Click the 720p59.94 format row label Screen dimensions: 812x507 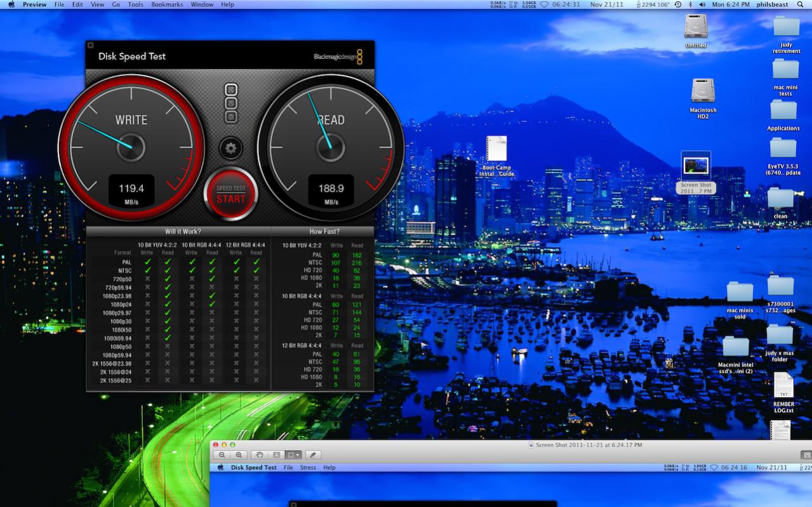click(119, 287)
